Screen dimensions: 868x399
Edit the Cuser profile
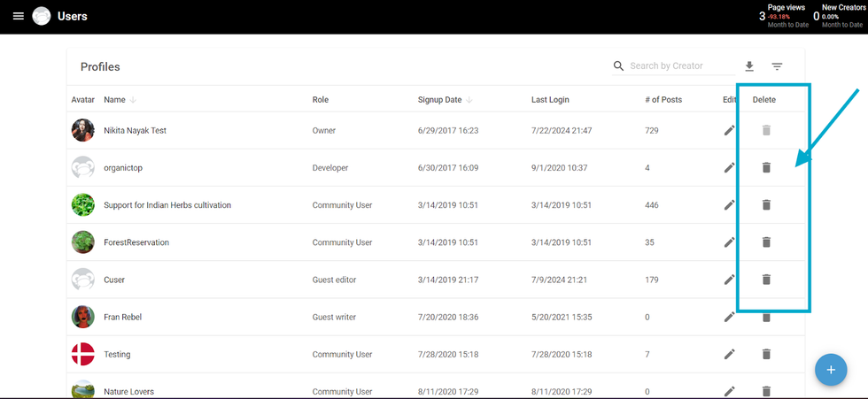[730, 280]
